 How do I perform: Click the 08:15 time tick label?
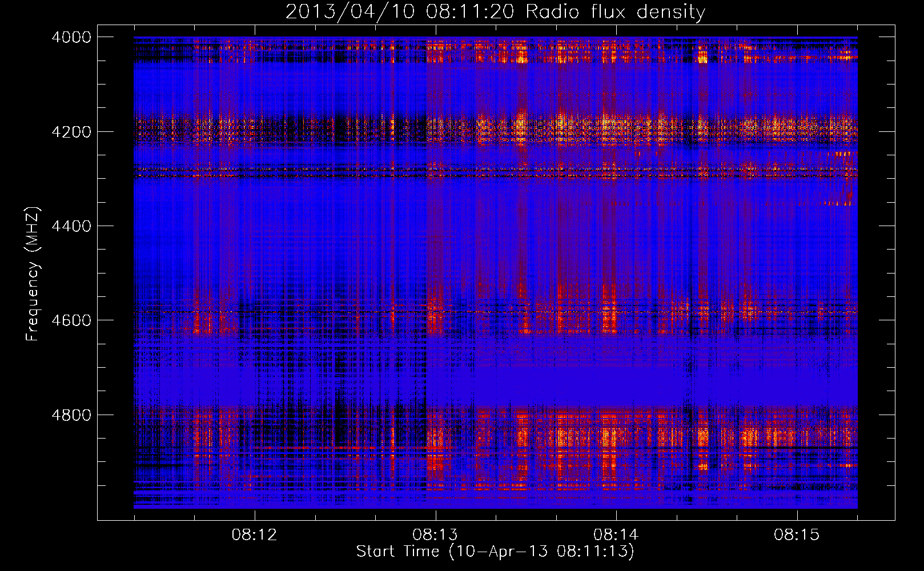(x=797, y=535)
